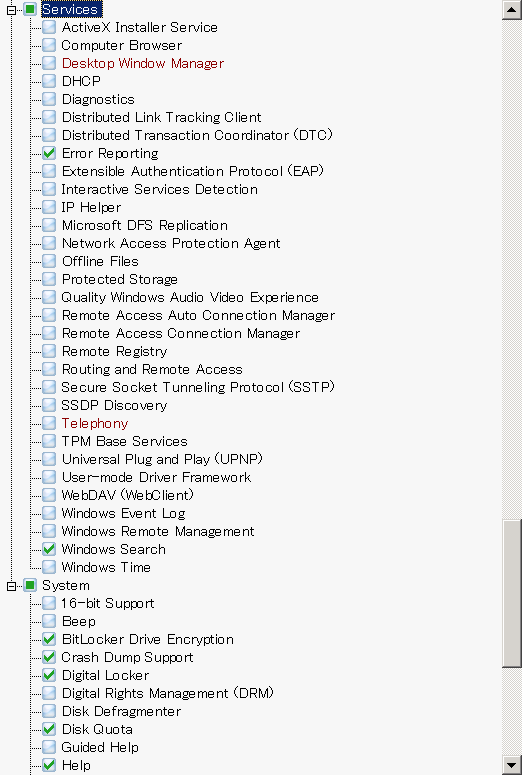Click 'Extensible Authentication Protocol (EAP)' text

[193, 171]
